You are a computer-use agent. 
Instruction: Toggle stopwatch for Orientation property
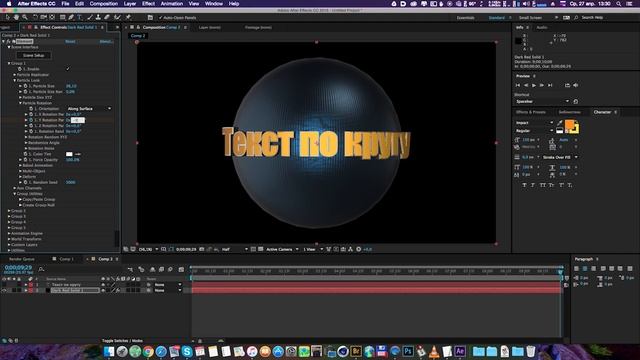31,109
